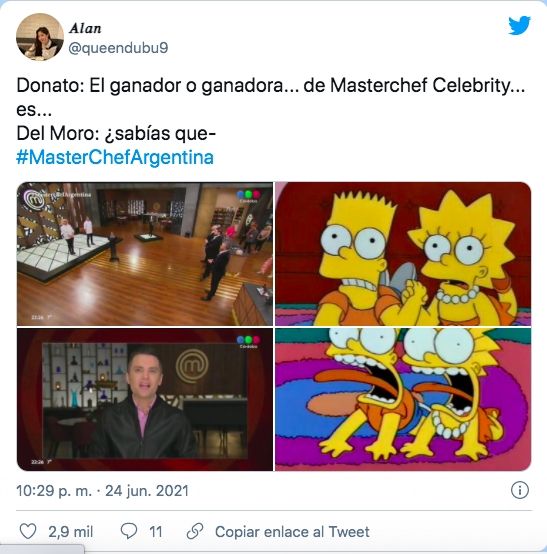Open replies via the speech bubble icon
This screenshot has width=547, height=554.
pos(129,531)
